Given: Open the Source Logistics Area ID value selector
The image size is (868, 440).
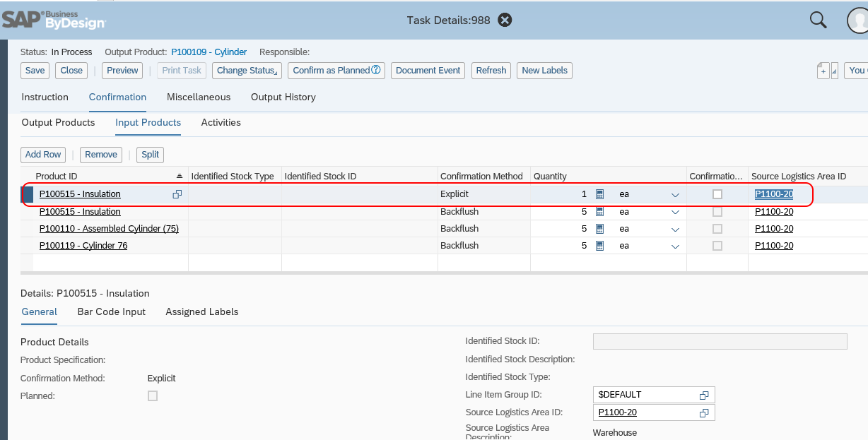Looking at the screenshot, I should coord(703,412).
